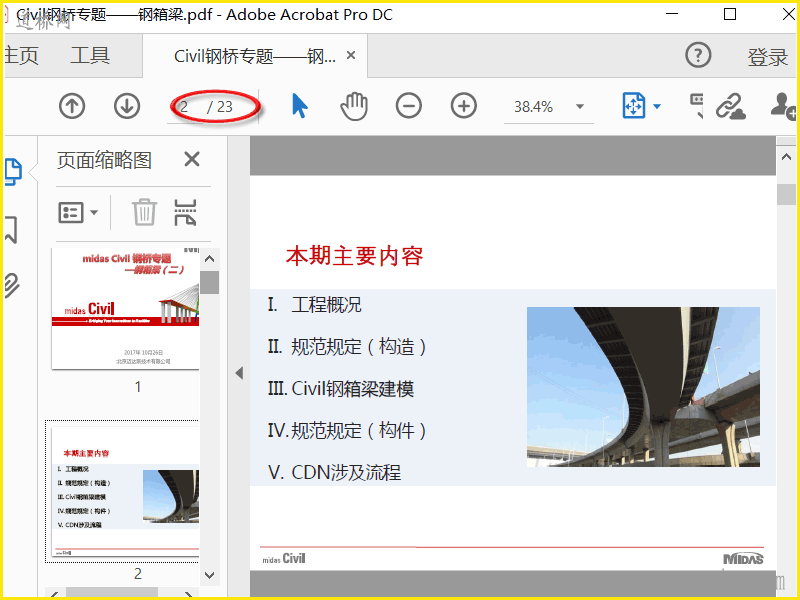Viewport: 800px width, 600px height.
Task: Click the thumbnail panel horizontal scrollbar
Action: click(x=112, y=593)
